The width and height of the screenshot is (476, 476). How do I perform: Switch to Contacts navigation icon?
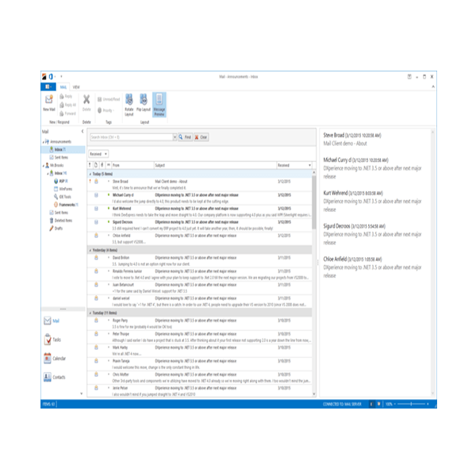pyautogui.click(x=48, y=377)
